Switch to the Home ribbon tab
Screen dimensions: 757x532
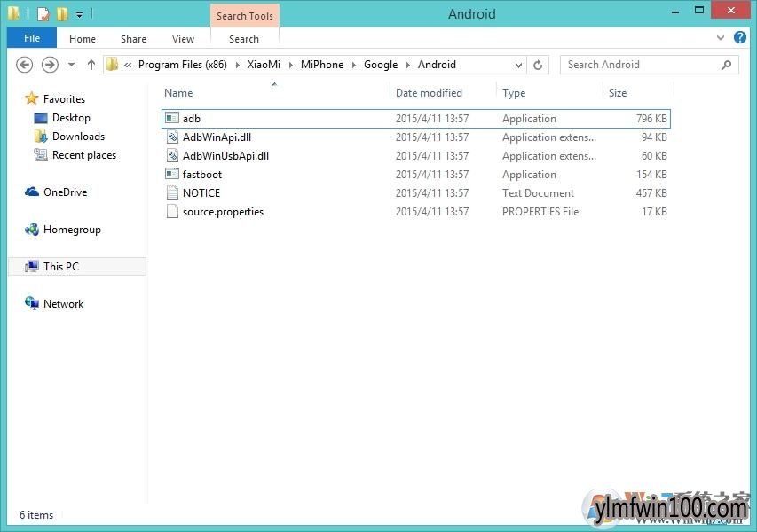coord(82,39)
